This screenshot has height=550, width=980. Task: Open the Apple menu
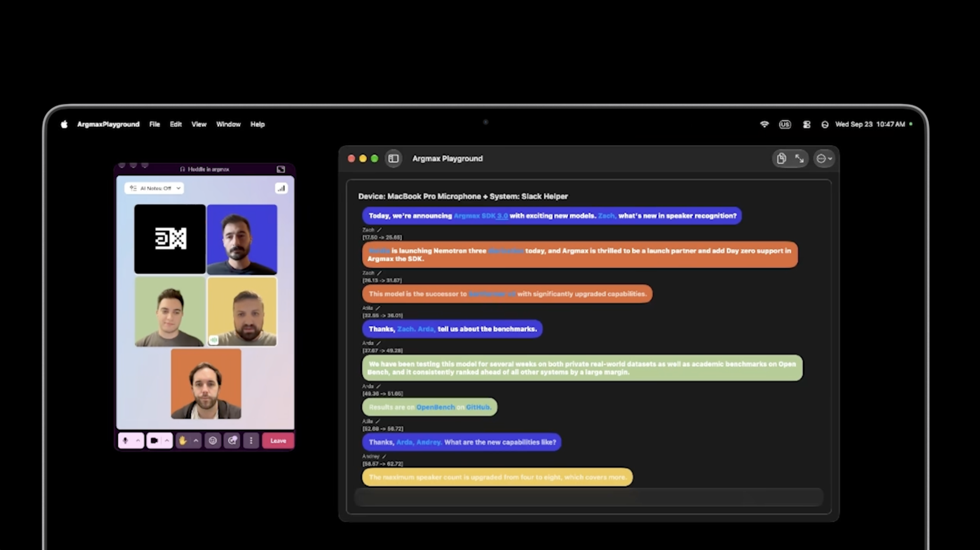tap(64, 124)
